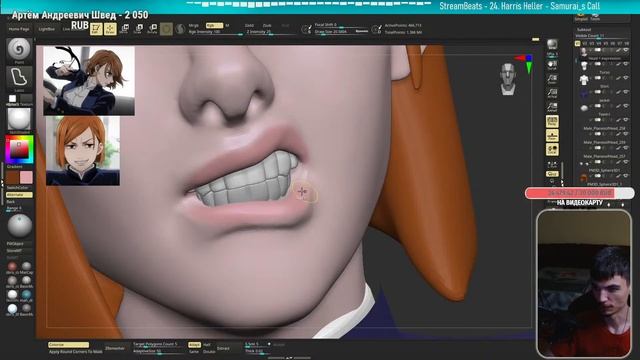
Task: Adjust the Rgb Intensity slider
Action: coord(215,32)
